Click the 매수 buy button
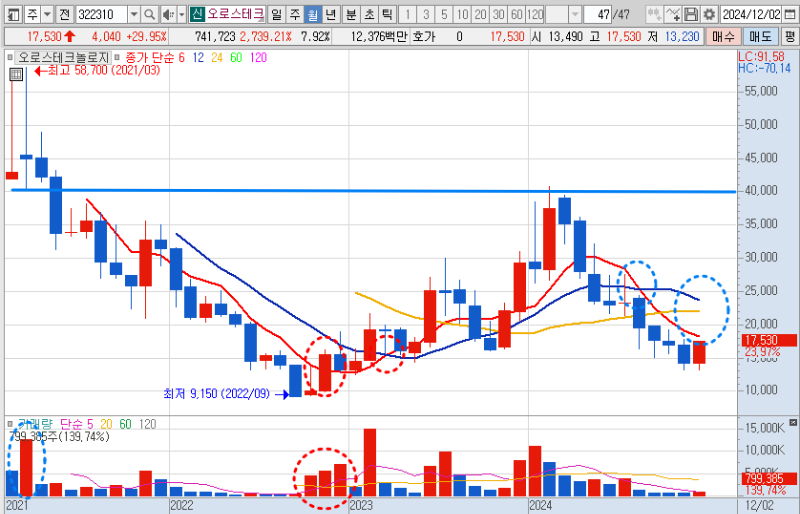 tap(723, 37)
